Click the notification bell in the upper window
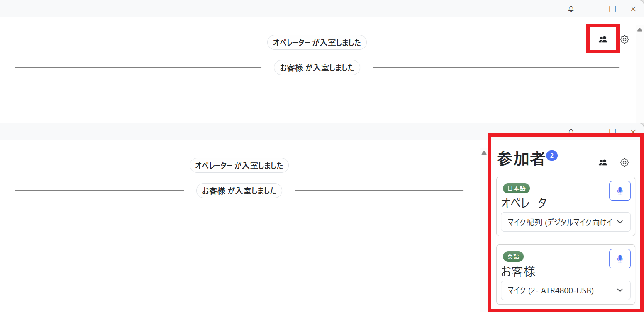 click(571, 9)
